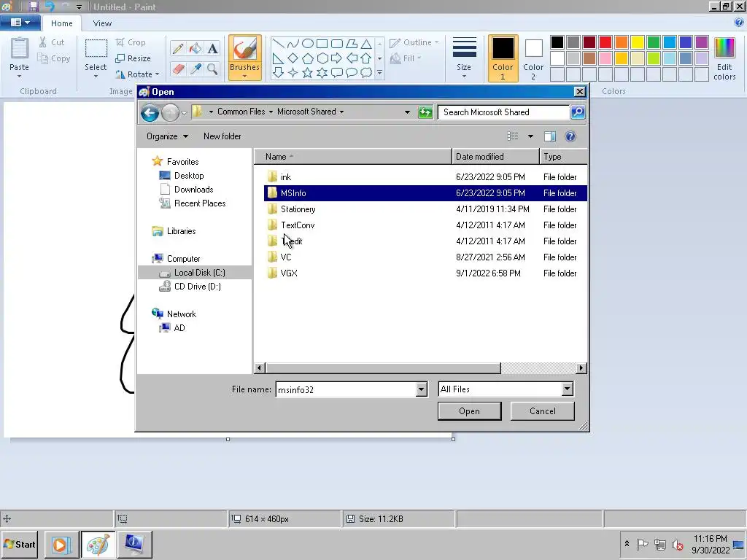Click the Start button
The image size is (747, 560).
(x=20, y=544)
